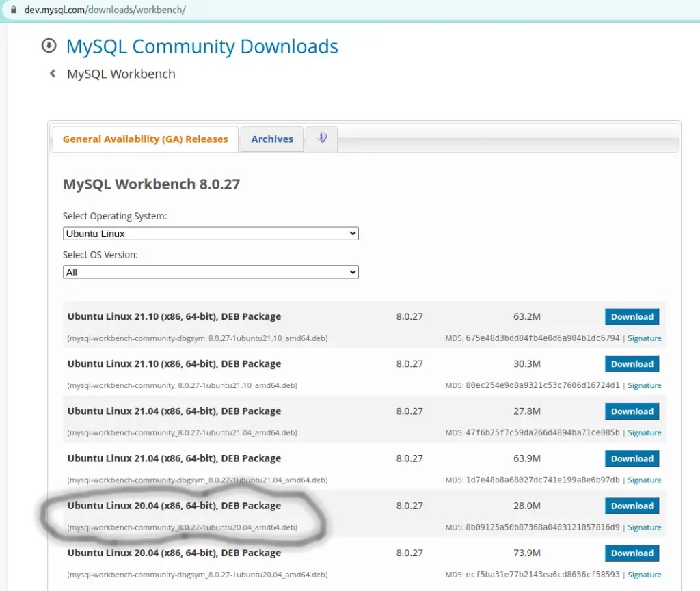Click the MD5 hash 675e48d3bdd84fb4e0d6a904b1dc6794
700x591 pixels.
coord(542,338)
